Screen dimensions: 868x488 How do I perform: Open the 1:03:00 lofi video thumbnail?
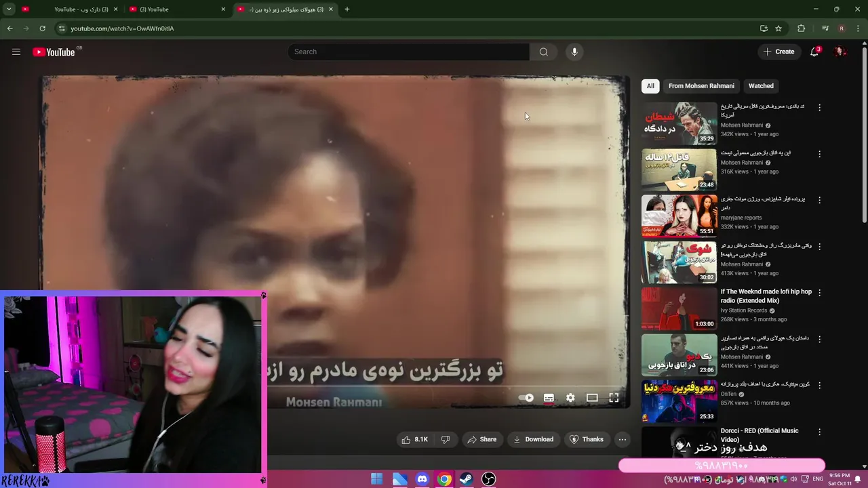click(679, 308)
